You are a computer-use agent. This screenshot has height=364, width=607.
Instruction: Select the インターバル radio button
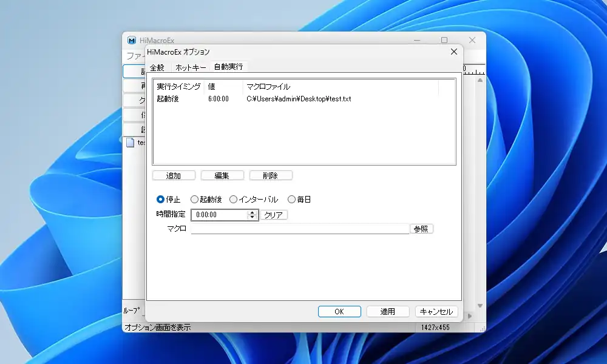[232, 199]
